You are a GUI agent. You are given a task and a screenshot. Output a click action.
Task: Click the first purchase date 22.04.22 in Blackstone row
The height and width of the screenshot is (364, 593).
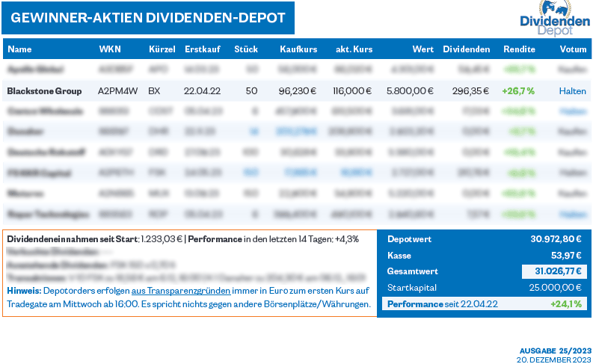click(x=203, y=91)
